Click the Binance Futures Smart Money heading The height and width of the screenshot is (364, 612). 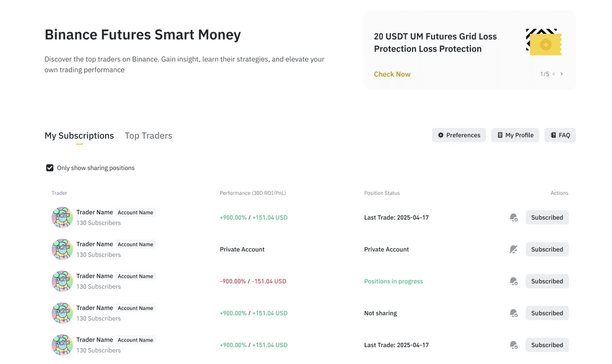pyautogui.click(x=143, y=35)
